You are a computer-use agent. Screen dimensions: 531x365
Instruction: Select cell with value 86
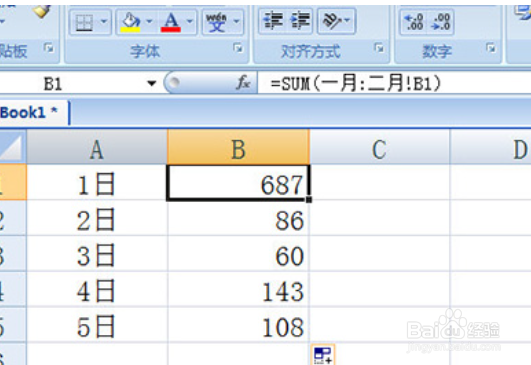(x=238, y=218)
